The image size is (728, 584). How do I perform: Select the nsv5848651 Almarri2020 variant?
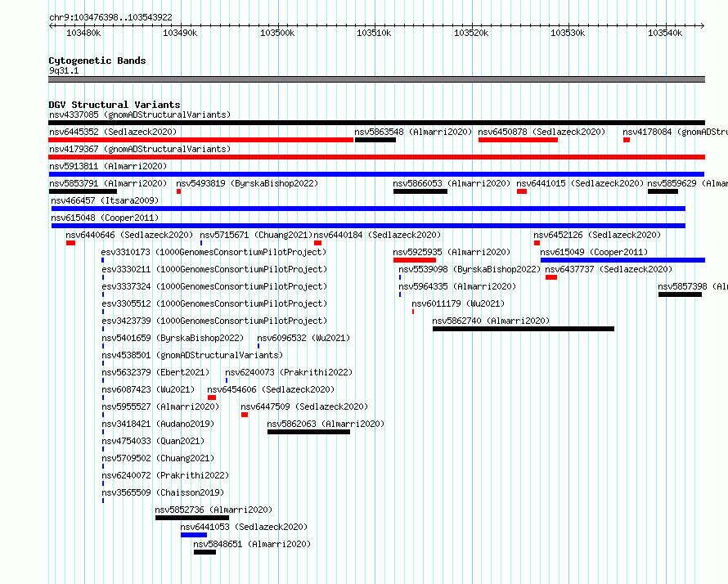pyautogui.click(x=204, y=552)
